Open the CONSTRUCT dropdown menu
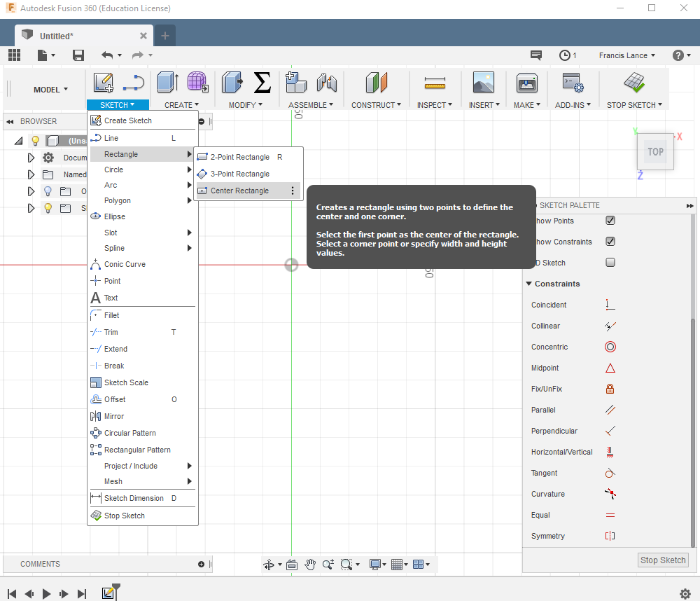This screenshot has height=601, width=700. point(376,105)
